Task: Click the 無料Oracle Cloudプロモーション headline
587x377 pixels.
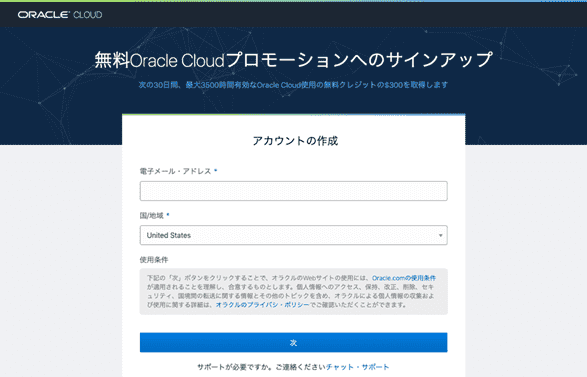Action: coord(294,60)
